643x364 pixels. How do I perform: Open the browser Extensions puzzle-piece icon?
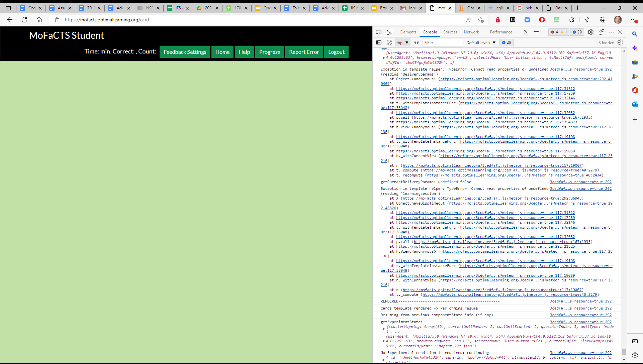[x=572, y=20]
